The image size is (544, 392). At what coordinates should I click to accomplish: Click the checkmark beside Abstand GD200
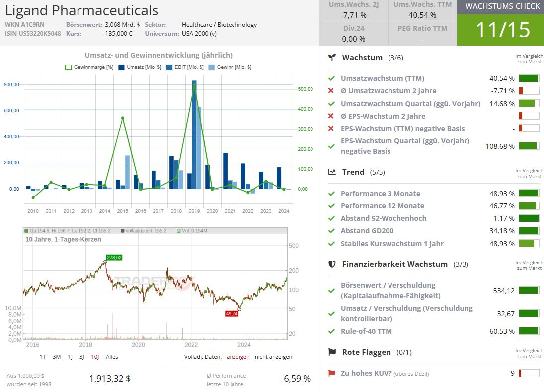coord(331,231)
